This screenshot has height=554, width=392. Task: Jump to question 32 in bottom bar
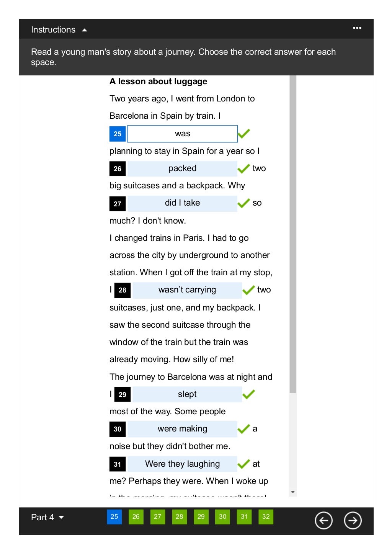point(266,516)
